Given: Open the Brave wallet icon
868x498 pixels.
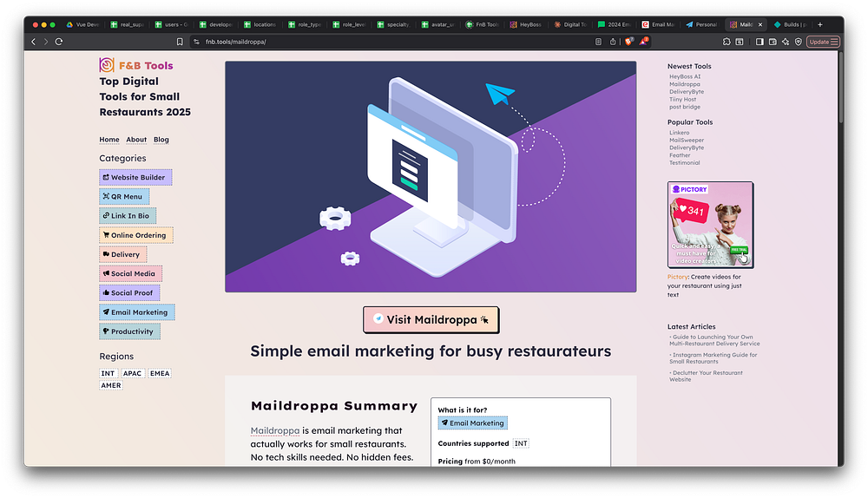Looking at the screenshot, I should [x=773, y=42].
